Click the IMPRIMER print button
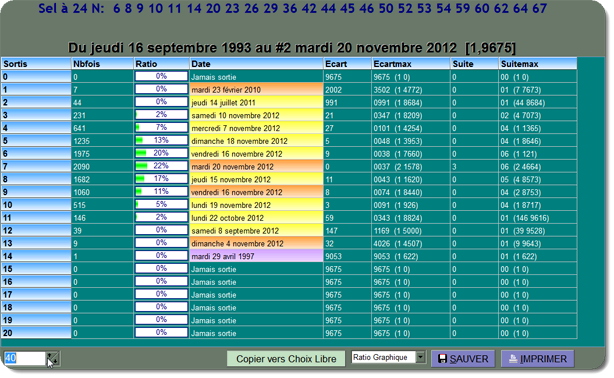Viewport: 614px width, 378px height. point(538,359)
